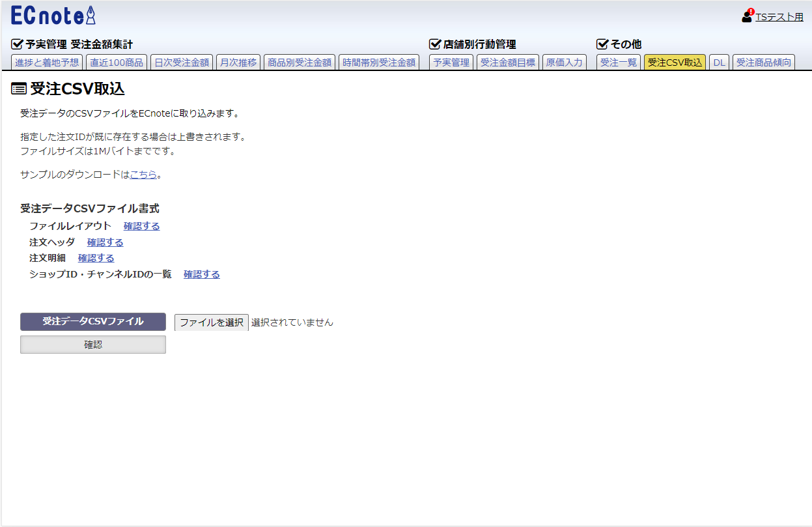Click 確認する next to 注文明細
The width and height of the screenshot is (812, 527).
pyautogui.click(x=96, y=258)
